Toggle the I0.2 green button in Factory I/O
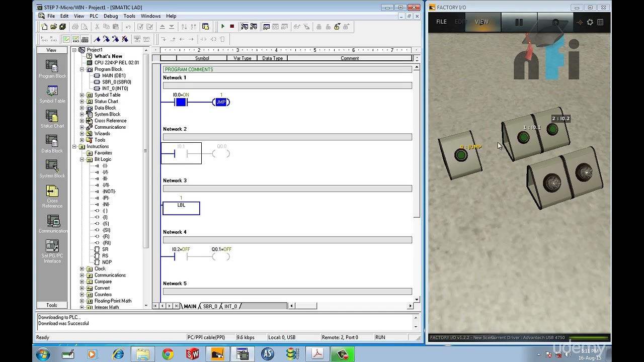Screen dimensions: 644x362 (552, 130)
